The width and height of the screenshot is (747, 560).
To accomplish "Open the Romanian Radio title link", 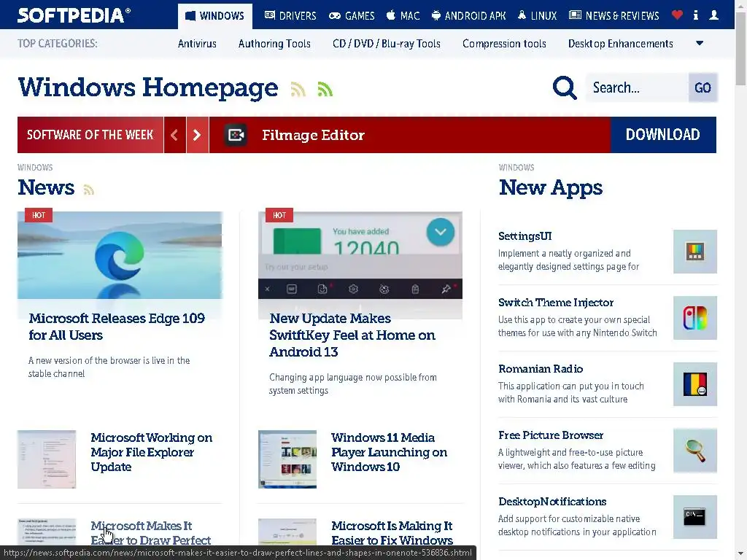I will [x=541, y=368].
